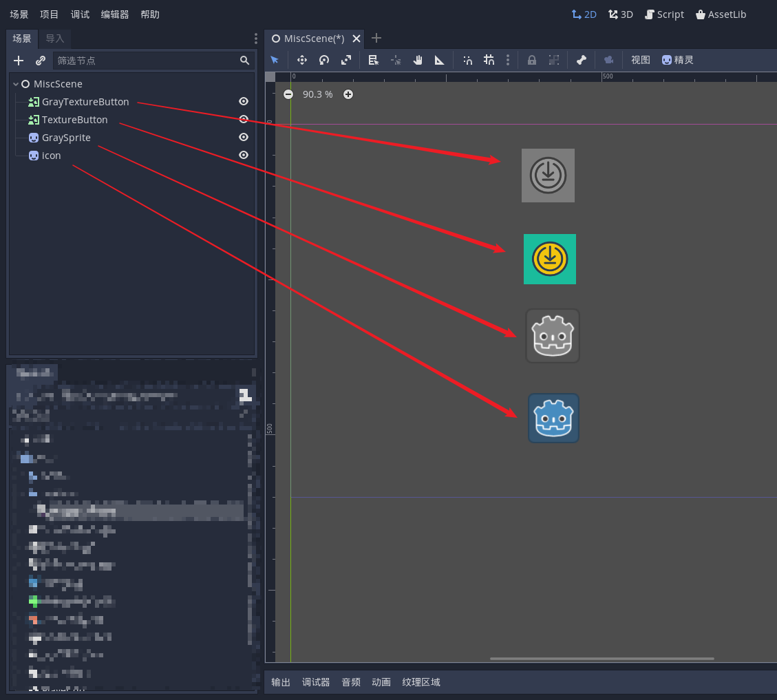Viewport: 777px width, 700px height.
Task: Open the AssetLib workspace
Action: point(721,14)
